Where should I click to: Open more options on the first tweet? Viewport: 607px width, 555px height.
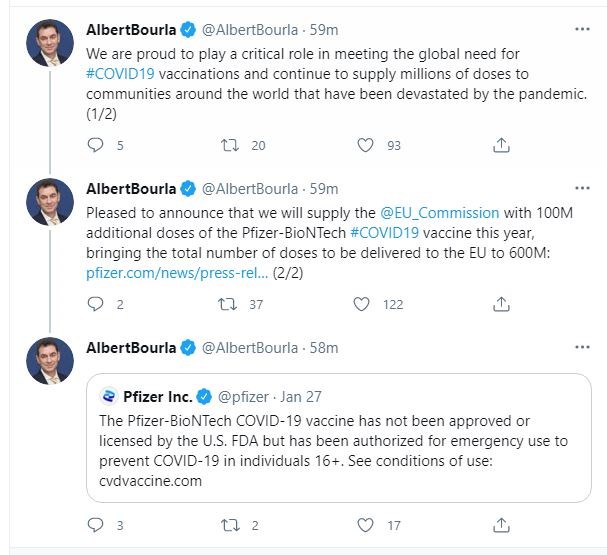pyautogui.click(x=582, y=29)
